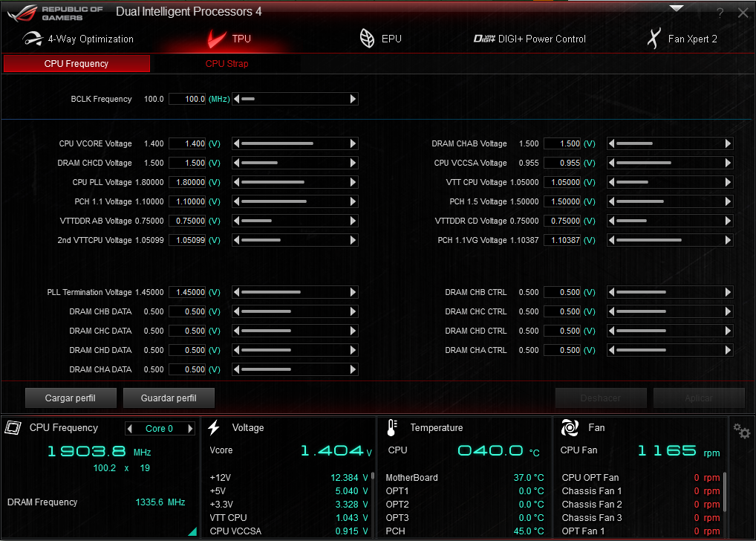Select the CPU Strap sub-tab
The image size is (756, 541).
point(227,64)
